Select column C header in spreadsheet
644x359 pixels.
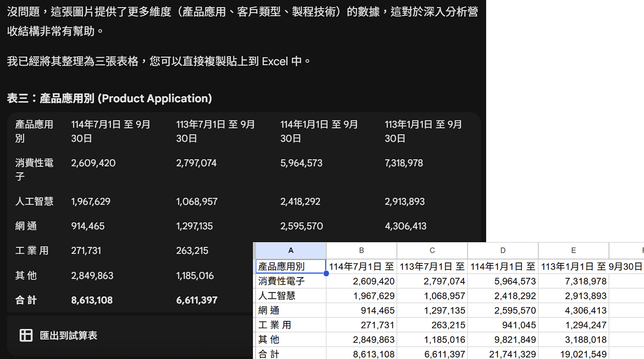(432, 251)
